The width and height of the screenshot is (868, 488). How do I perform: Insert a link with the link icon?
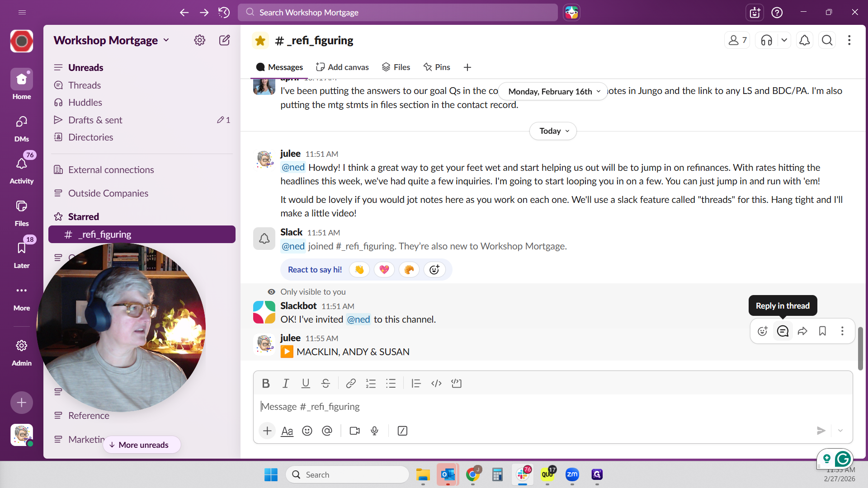(350, 384)
